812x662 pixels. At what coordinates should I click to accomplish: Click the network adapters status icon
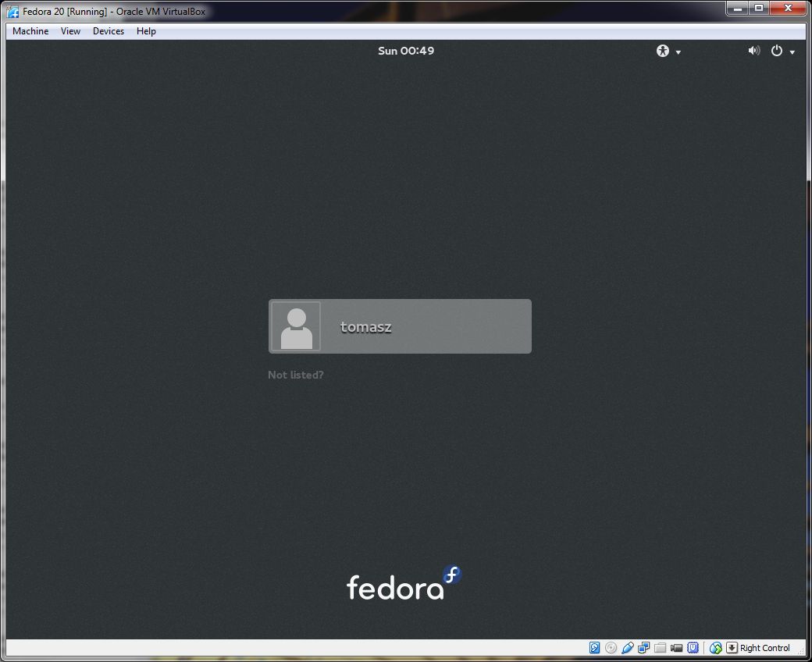(x=643, y=647)
